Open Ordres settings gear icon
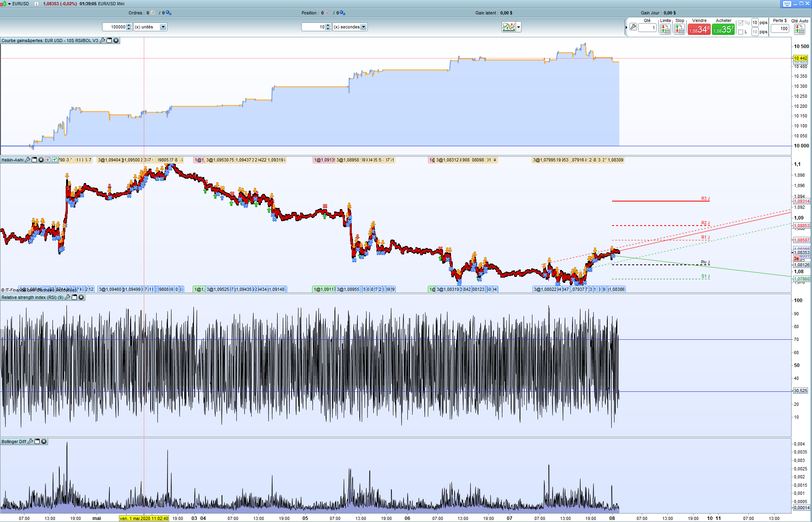This screenshot has height=522, width=812. coord(169,13)
